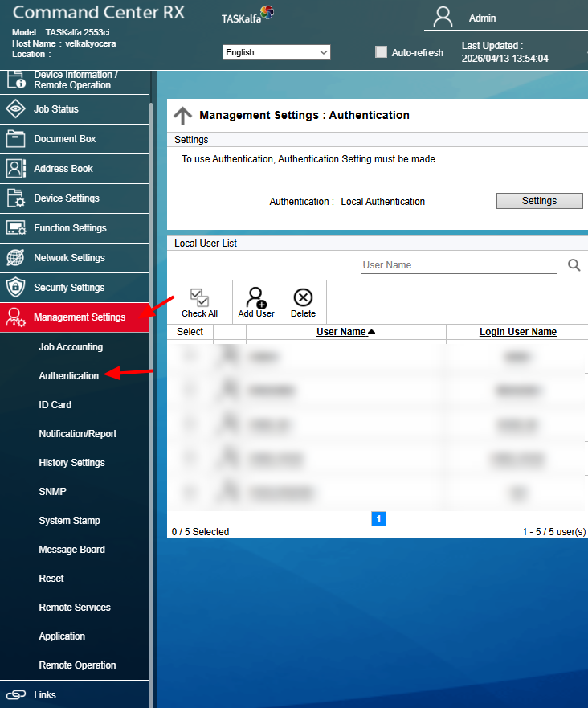
Task: Open the English language dropdown
Action: pyautogui.click(x=276, y=52)
